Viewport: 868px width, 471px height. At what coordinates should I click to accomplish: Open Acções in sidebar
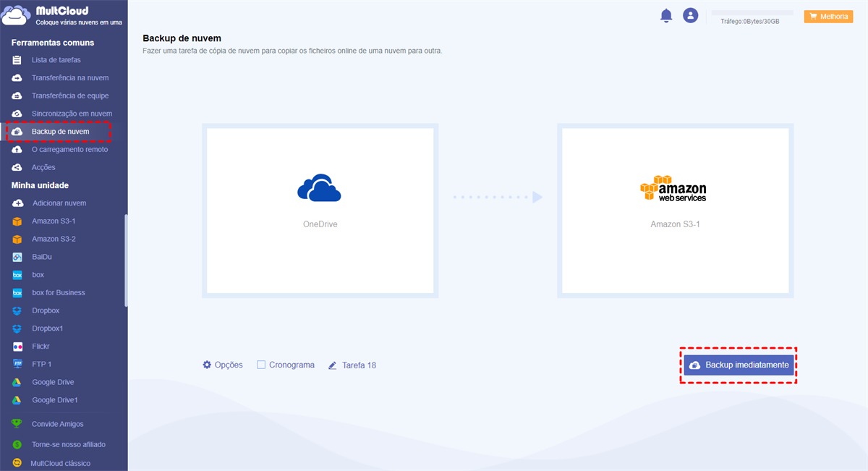43,167
